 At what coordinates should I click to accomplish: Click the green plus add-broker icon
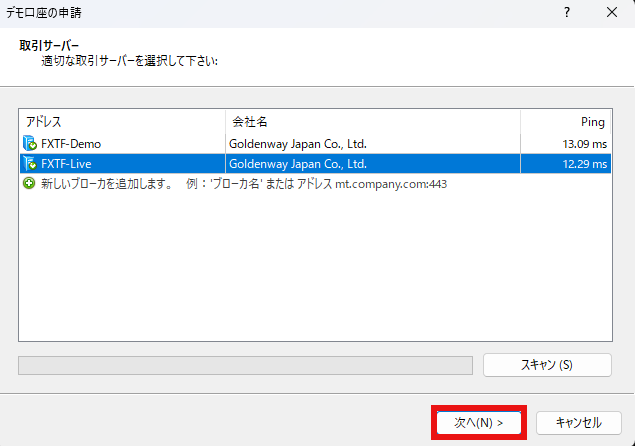point(29,184)
